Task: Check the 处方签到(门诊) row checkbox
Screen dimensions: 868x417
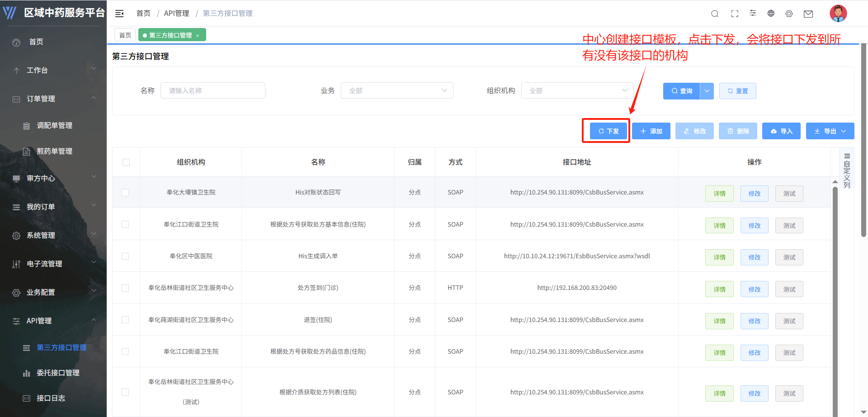Action: coord(125,288)
